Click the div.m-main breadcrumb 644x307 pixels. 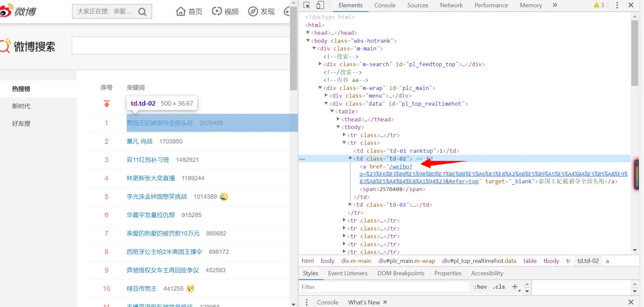coord(356,261)
